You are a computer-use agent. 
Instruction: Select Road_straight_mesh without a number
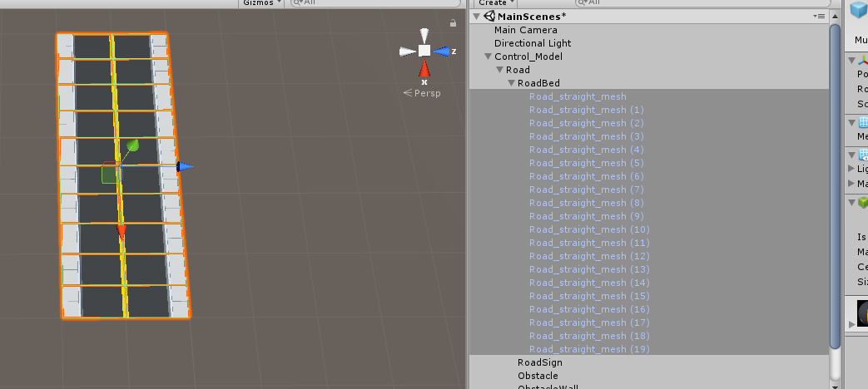[578, 96]
